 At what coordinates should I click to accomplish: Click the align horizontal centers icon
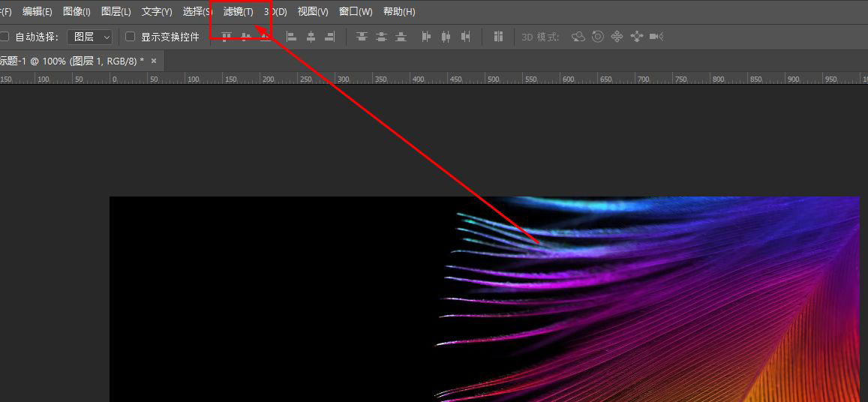click(x=311, y=37)
